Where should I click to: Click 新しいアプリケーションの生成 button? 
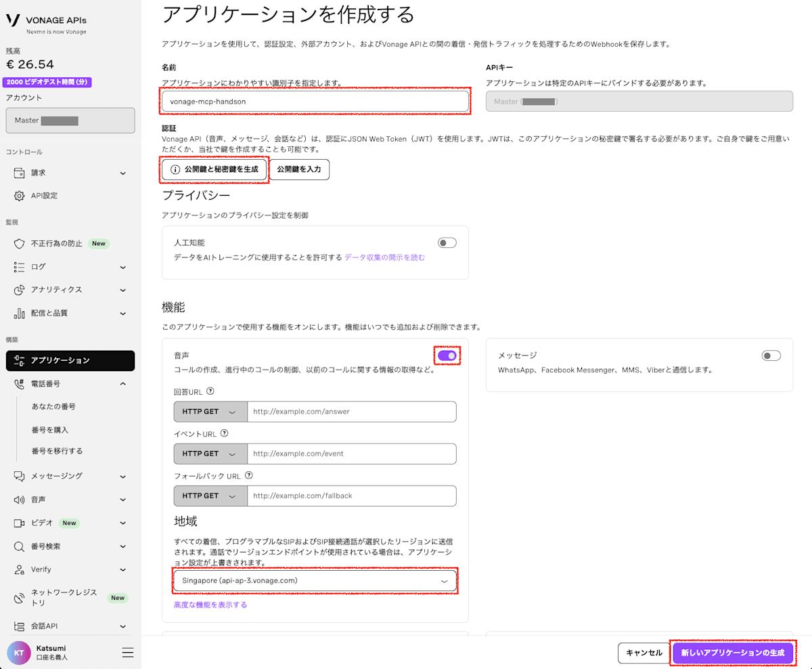(733, 653)
